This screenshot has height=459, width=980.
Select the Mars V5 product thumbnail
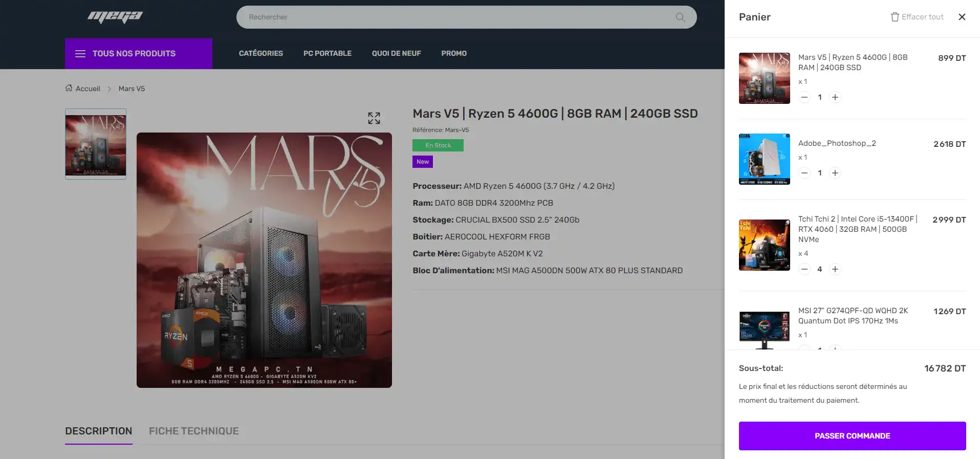96,144
